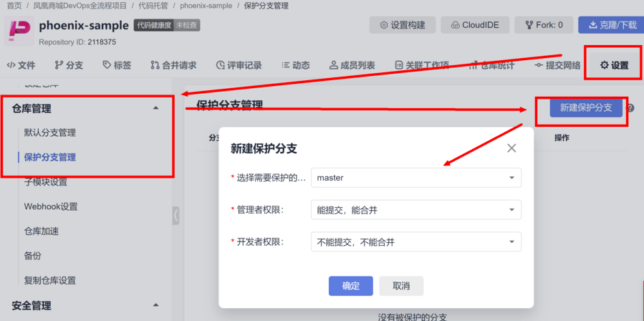Open the help question-mark icon
The height and width of the screenshot is (321, 644).
(x=631, y=108)
